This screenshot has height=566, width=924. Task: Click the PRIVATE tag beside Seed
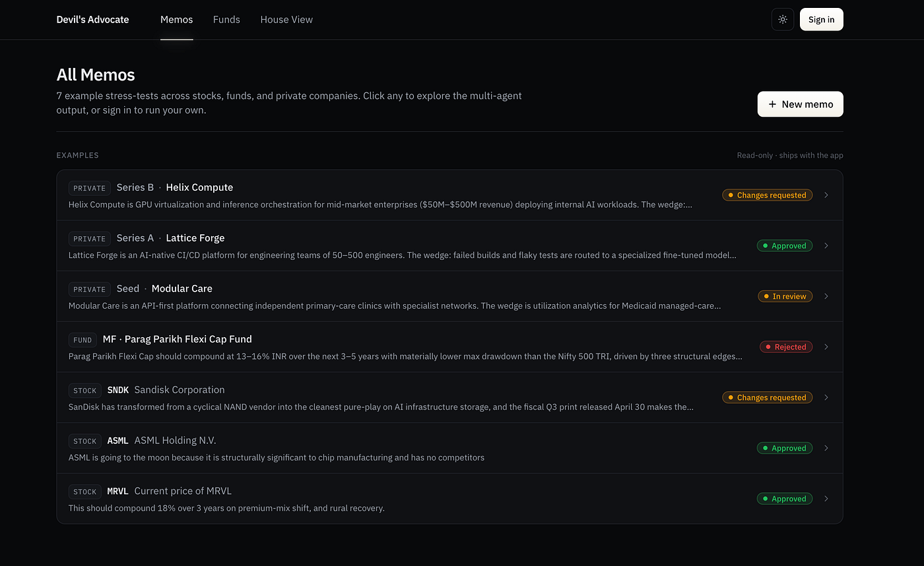coord(90,289)
